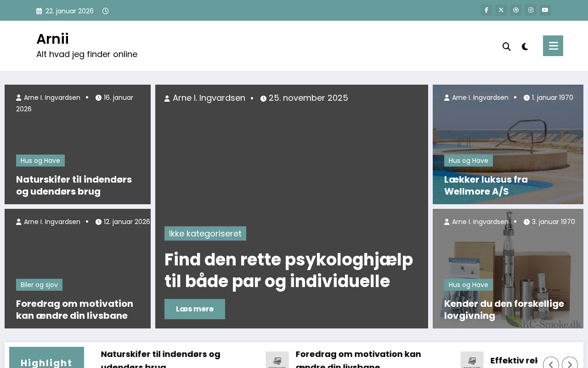
Task: Show the previous highlight item
Action: click(x=551, y=364)
